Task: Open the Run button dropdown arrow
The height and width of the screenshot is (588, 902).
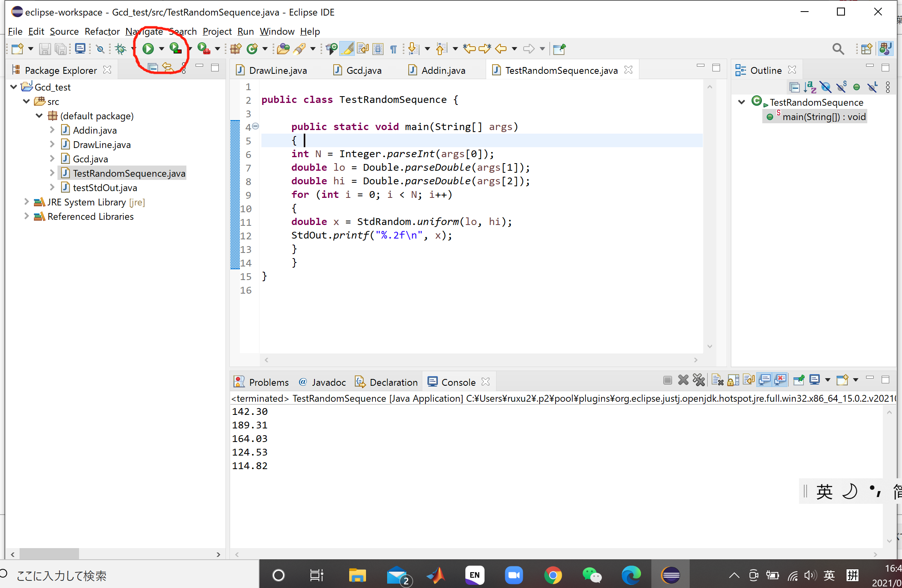Action: tap(161, 48)
